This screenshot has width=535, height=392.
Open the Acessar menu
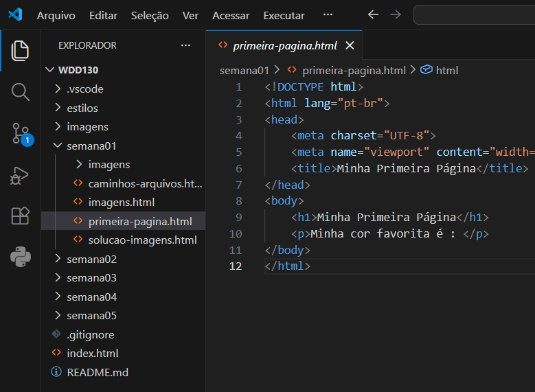231,16
